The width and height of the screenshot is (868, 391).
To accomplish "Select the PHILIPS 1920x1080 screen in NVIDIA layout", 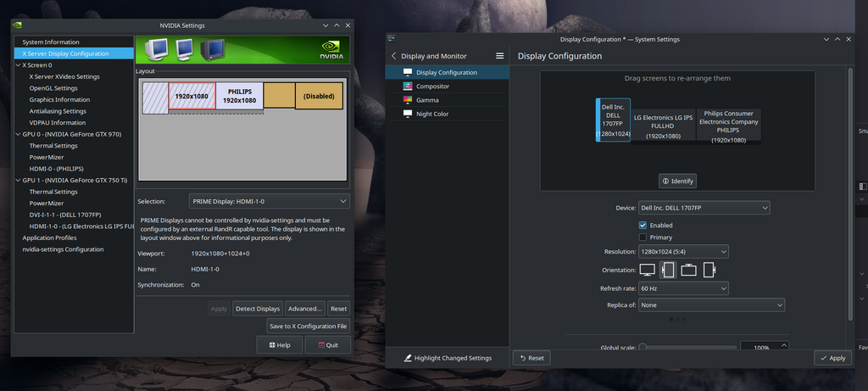I will click(239, 96).
